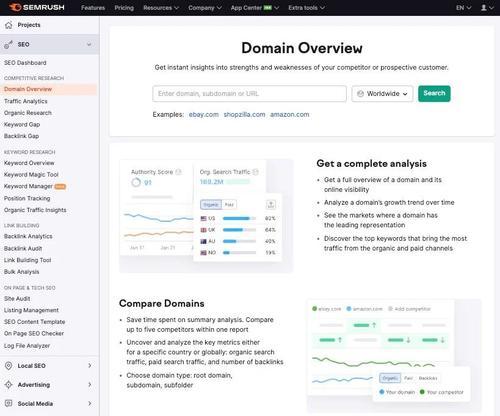The width and height of the screenshot is (500, 416).
Task: Click the Semrush logo icon
Action: tap(15, 7)
